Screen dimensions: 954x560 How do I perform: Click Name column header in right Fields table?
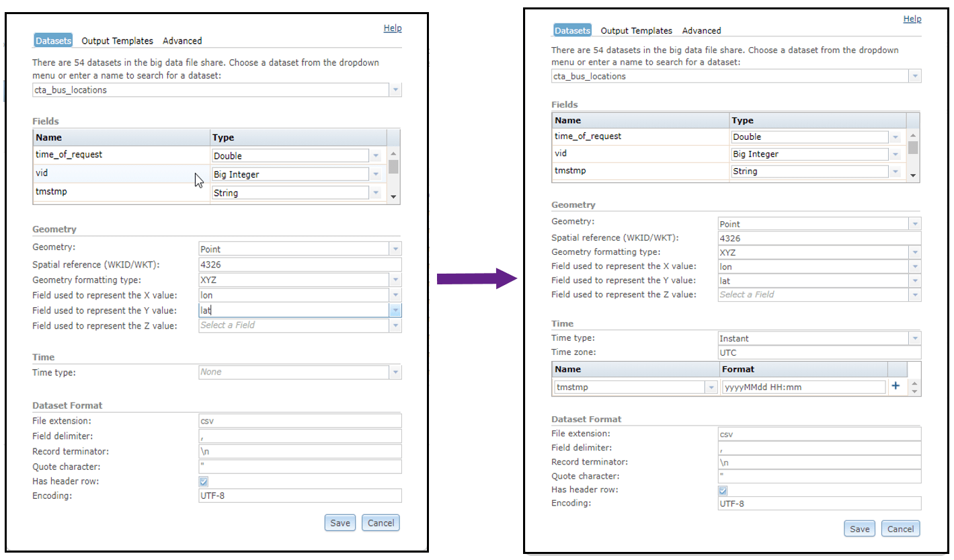[641, 120]
